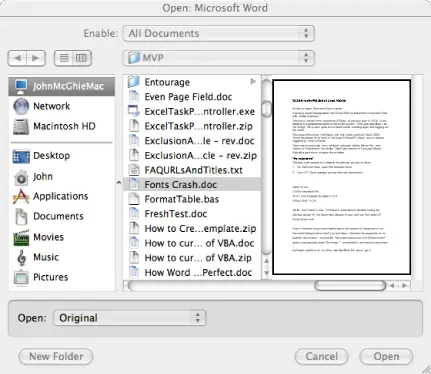Switch to list view

[64, 58]
